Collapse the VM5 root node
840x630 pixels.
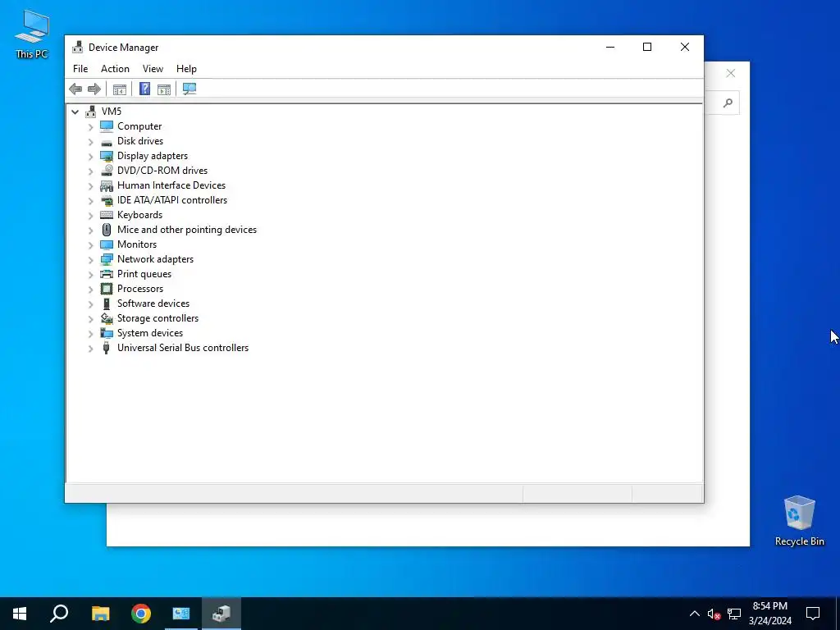(75, 112)
